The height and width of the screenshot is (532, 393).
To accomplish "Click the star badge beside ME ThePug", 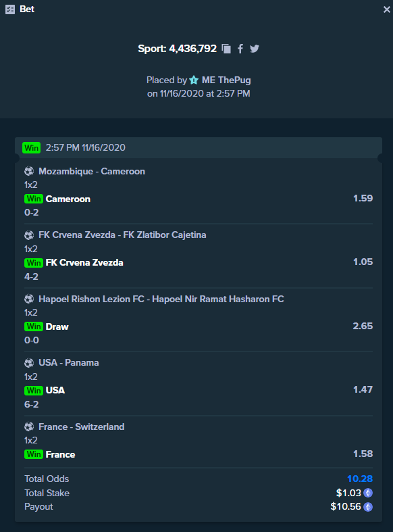I will coord(194,80).
